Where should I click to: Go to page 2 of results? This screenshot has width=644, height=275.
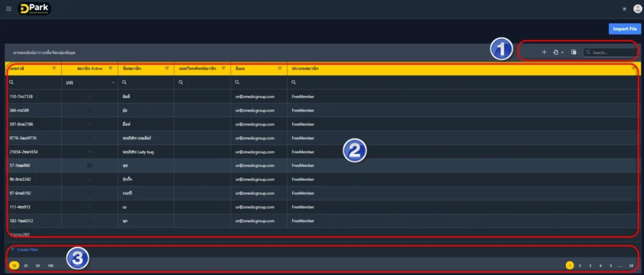[580, 266]
